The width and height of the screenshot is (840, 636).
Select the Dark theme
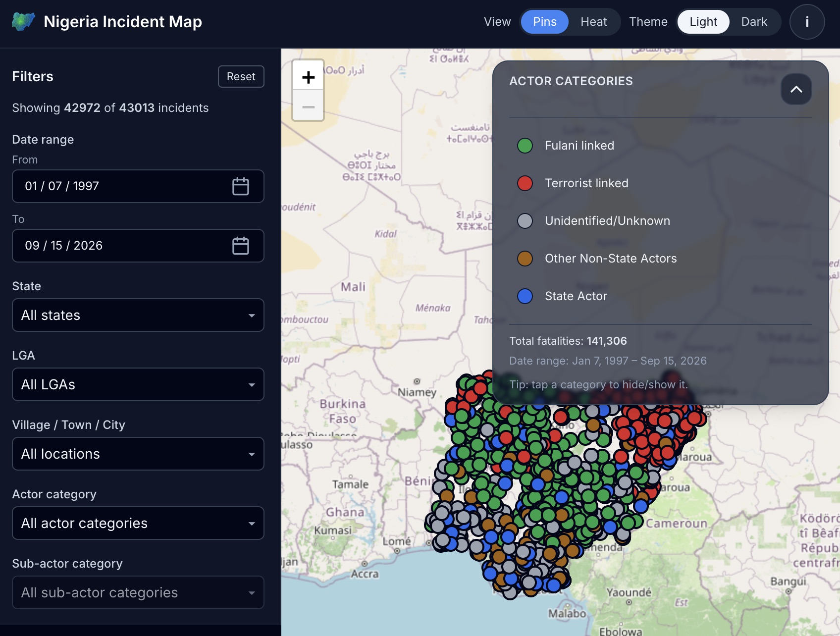[754, 22]
